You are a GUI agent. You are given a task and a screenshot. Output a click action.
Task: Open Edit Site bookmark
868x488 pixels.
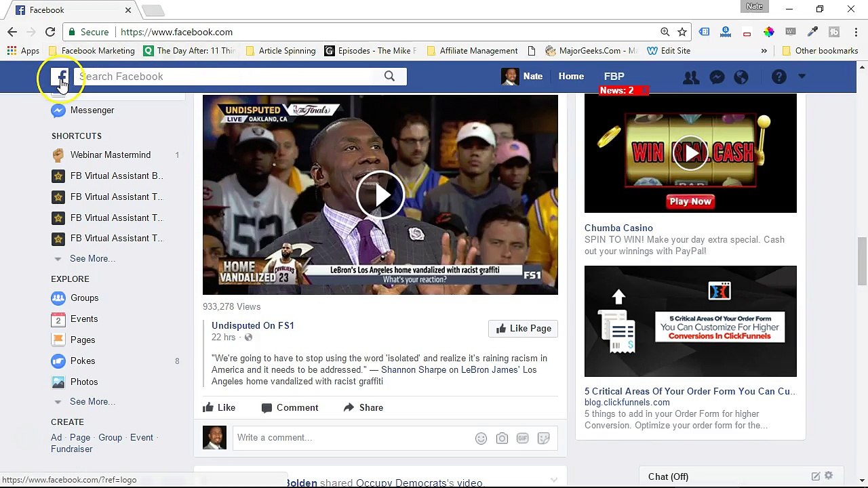(669, 51)
